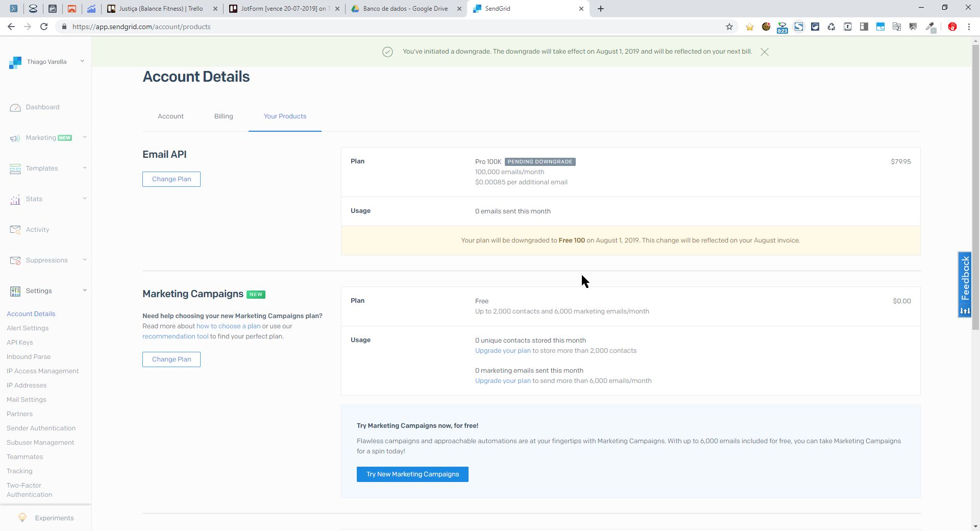The image size is (980, 531).
Task: Switch to the Billing tab
Action: [x=224, y=116]
